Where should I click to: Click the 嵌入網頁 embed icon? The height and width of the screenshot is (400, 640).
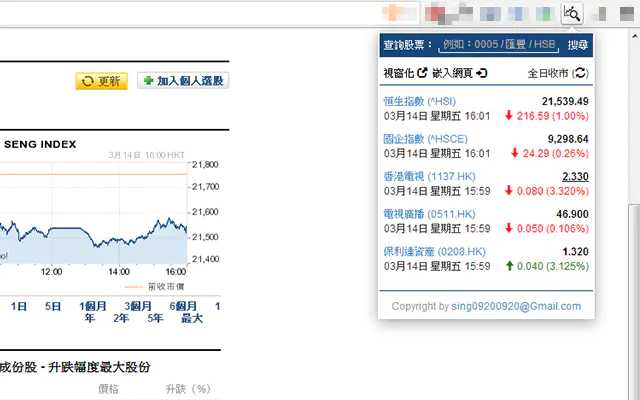pyautogui.click(x=481, y=73)
